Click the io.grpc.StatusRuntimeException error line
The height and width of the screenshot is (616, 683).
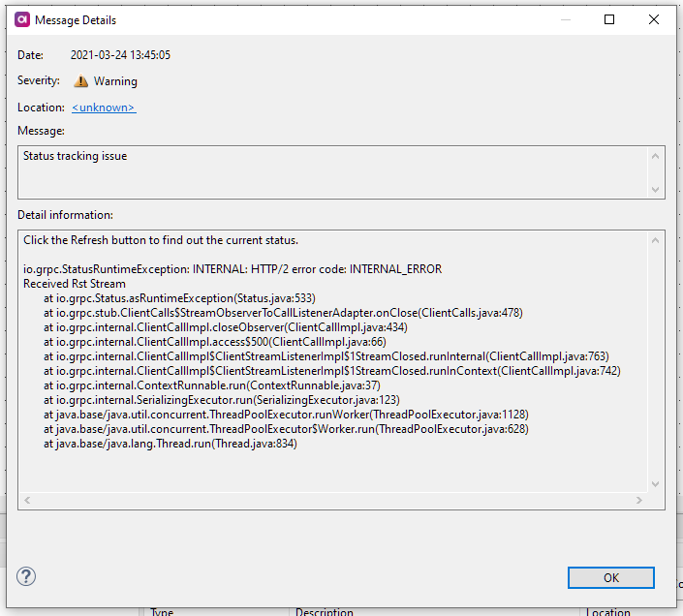point(233,269)
